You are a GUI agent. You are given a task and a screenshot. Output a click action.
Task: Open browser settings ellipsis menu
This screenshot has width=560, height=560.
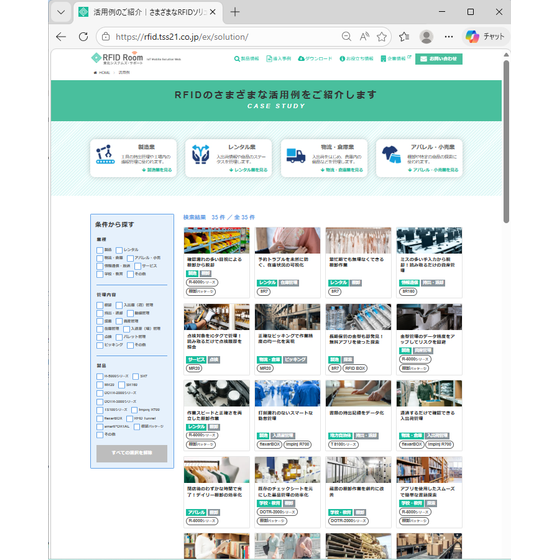point(449,36)
